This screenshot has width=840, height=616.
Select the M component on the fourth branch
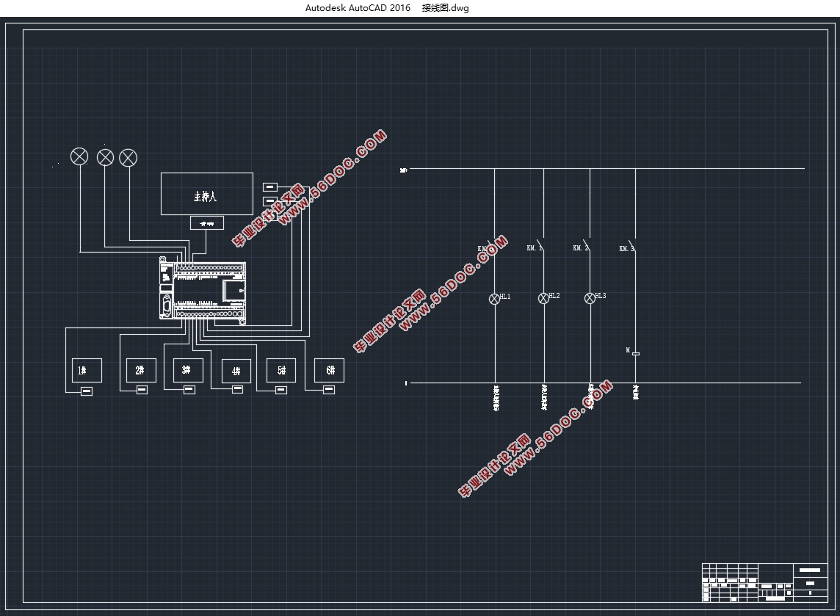click(x=635, y=353)
